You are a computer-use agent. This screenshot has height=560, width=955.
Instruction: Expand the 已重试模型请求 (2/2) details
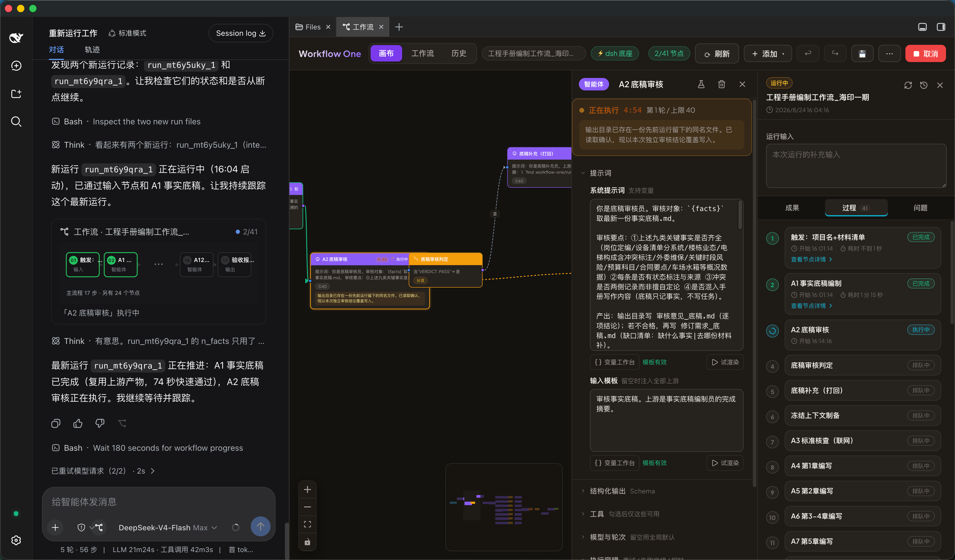103,471
